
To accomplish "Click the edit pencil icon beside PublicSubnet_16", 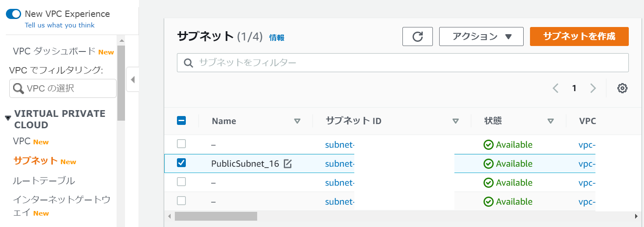I will 288,164.
